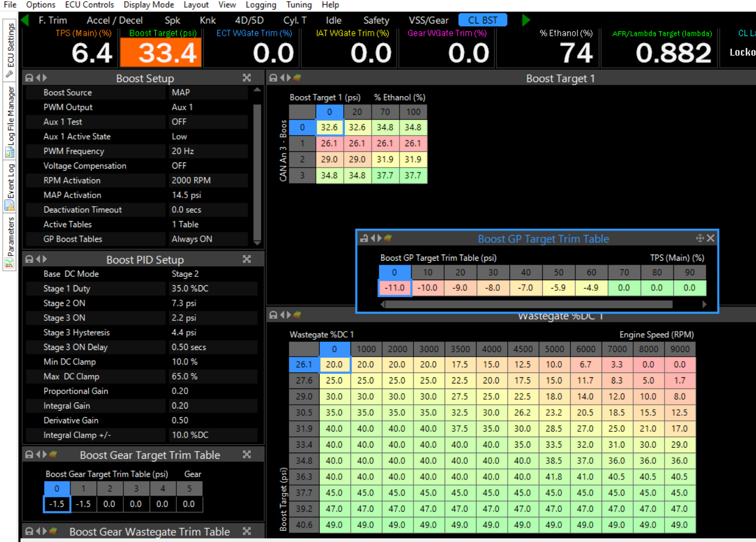Click the lock icon in Boost Setup header
This screenshot has height=542, width=756.
[29, 78]
